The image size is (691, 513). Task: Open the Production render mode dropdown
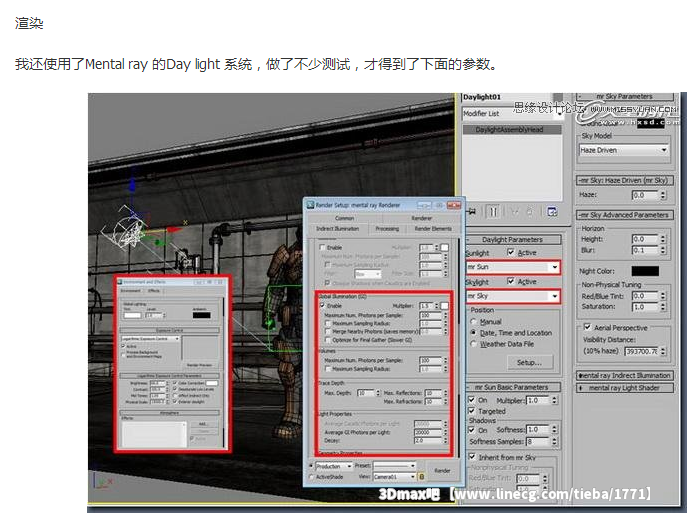334,466
